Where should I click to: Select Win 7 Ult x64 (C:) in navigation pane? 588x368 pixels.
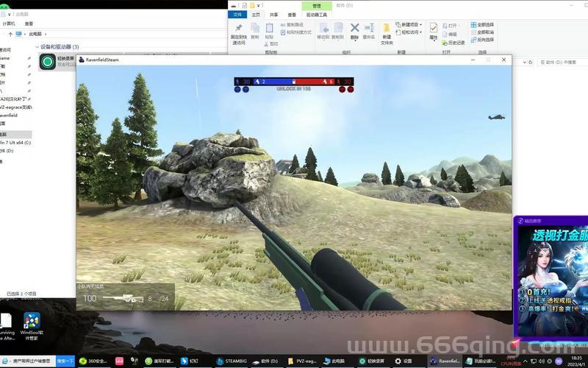pyautogui.click(x=15, y=143)
